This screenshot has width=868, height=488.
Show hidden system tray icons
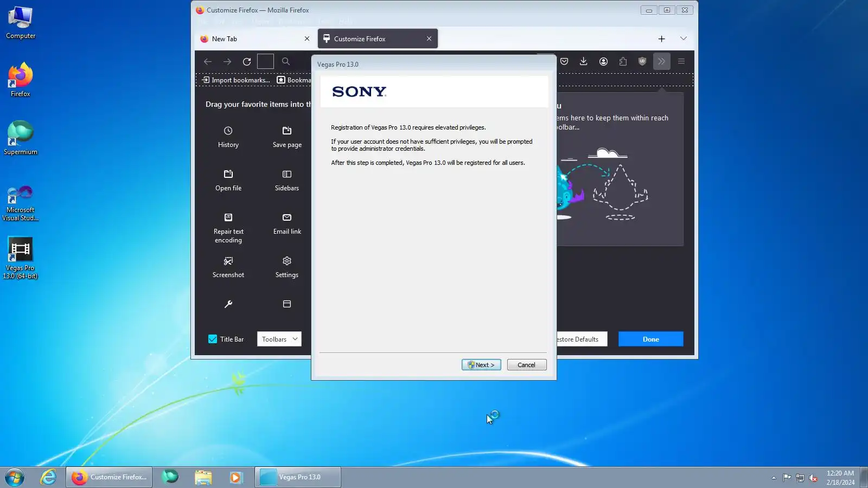point(774,478)
